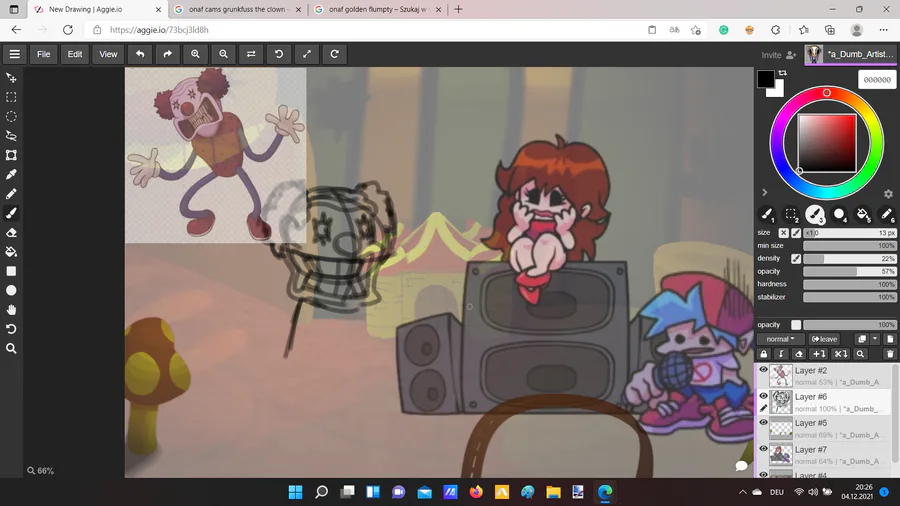Screen dimensions: 900x506
Task: Open the File menu
Action: click(x=44, y=54)
